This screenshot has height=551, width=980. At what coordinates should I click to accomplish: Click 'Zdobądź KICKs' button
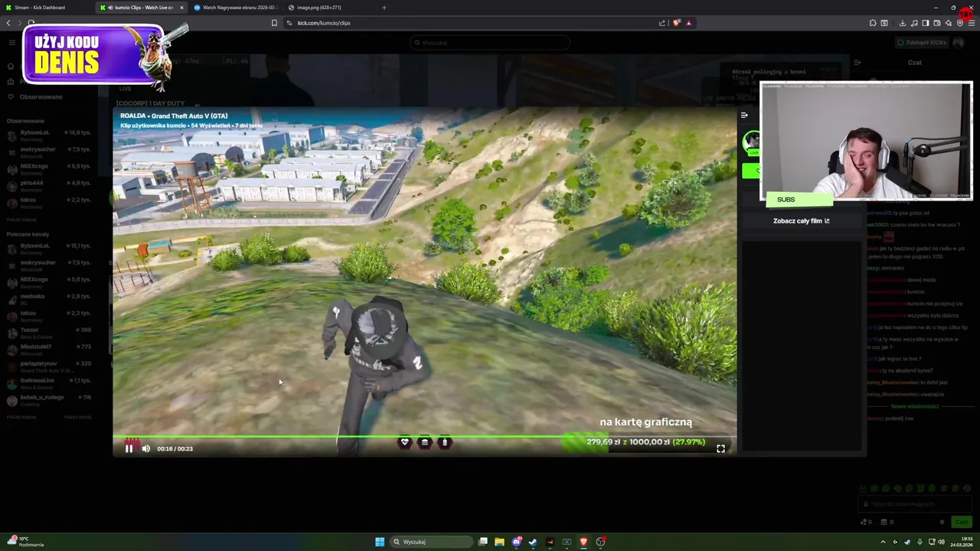pyautogui.click(x=921, y=43)
